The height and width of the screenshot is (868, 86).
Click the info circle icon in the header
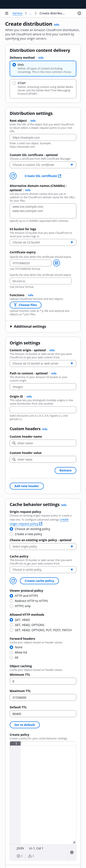79,13
